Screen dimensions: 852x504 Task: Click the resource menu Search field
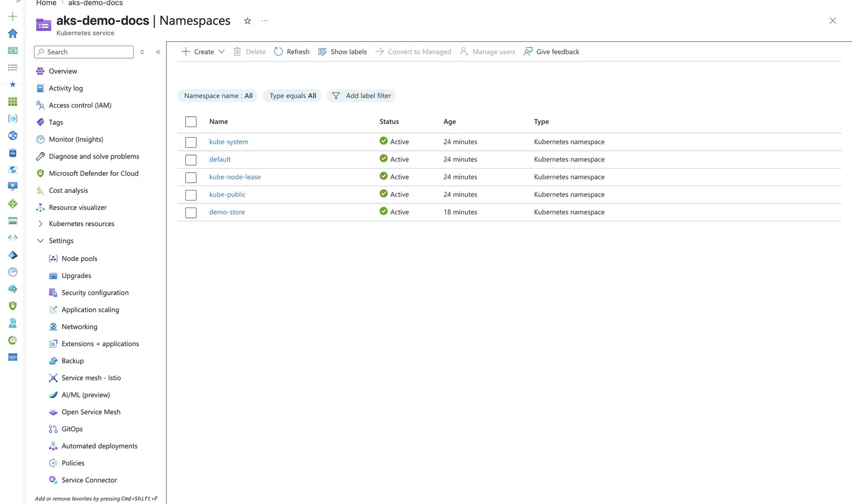84,52
